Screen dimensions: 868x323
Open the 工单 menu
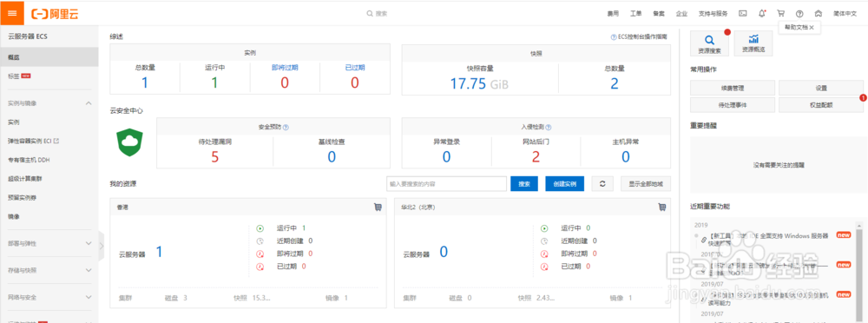coord(636,13)
